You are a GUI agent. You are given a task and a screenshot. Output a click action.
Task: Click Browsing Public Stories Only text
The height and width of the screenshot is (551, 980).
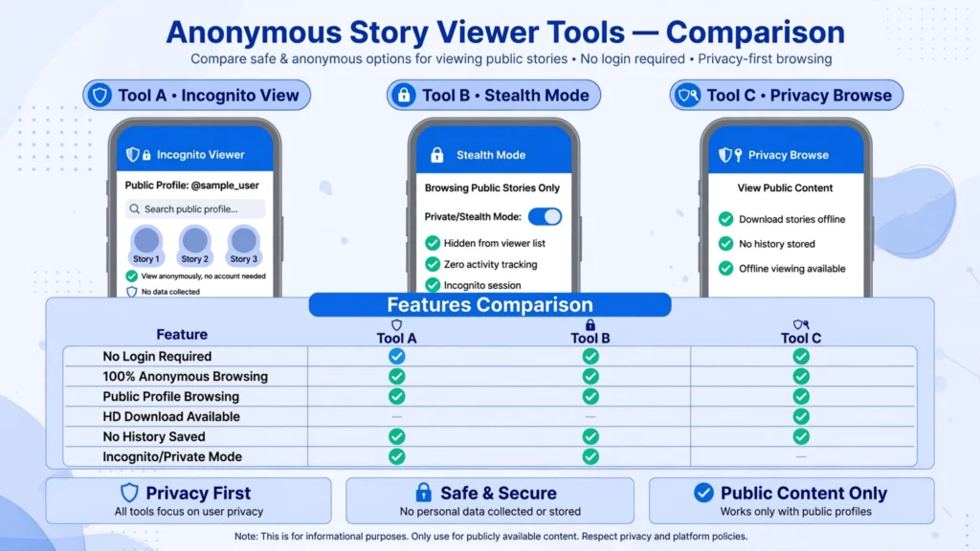click(492, 187)
